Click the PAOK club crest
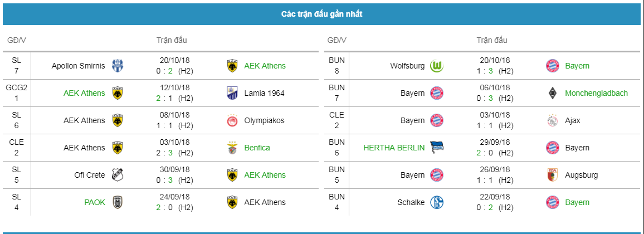Image resolution: width=644 pixels, height=234 pixels. click(x=118, y=202)
